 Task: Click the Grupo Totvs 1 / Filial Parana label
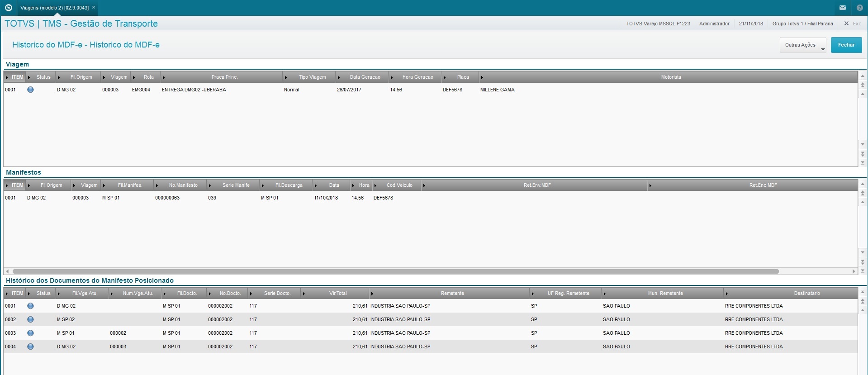click(802, 24)
